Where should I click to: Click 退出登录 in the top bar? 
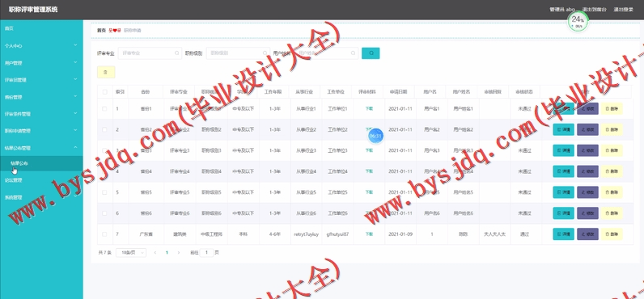point(623,10)
